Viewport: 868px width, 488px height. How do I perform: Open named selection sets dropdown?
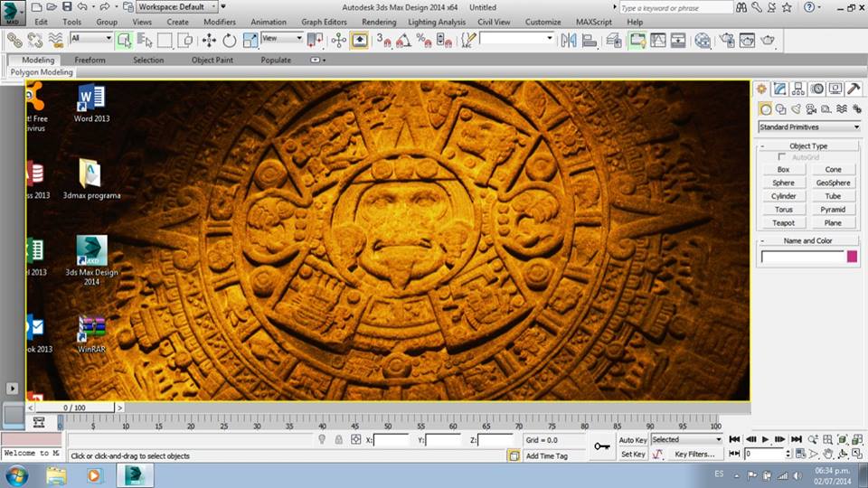point(516,38)
